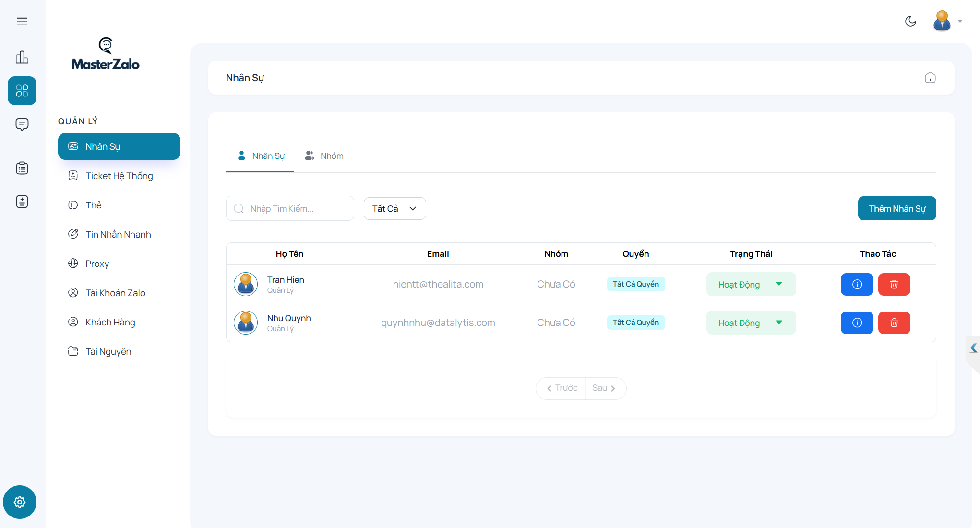
Task: Open Tin Nhắn Nhanh menu item
Action: pos(119,234)
